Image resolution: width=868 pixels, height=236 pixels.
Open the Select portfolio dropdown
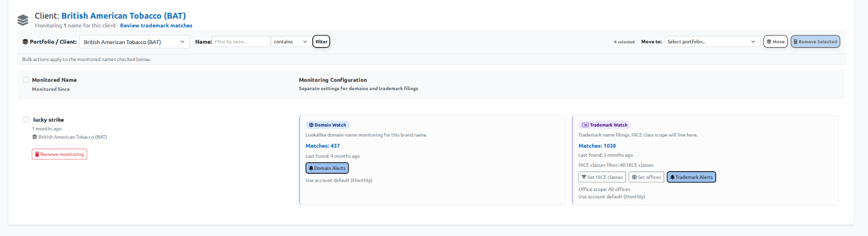click(711, 42)
